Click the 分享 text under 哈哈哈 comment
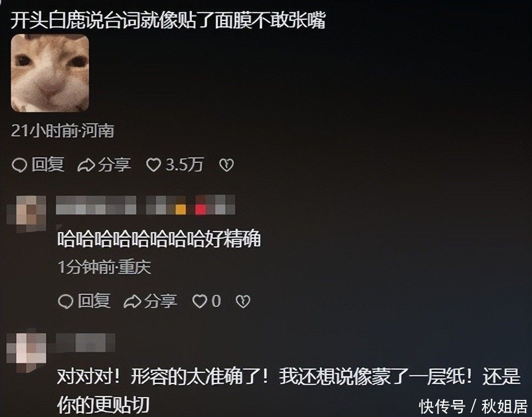532x417 pixels. pyautogui.click(x=160, y=301)
